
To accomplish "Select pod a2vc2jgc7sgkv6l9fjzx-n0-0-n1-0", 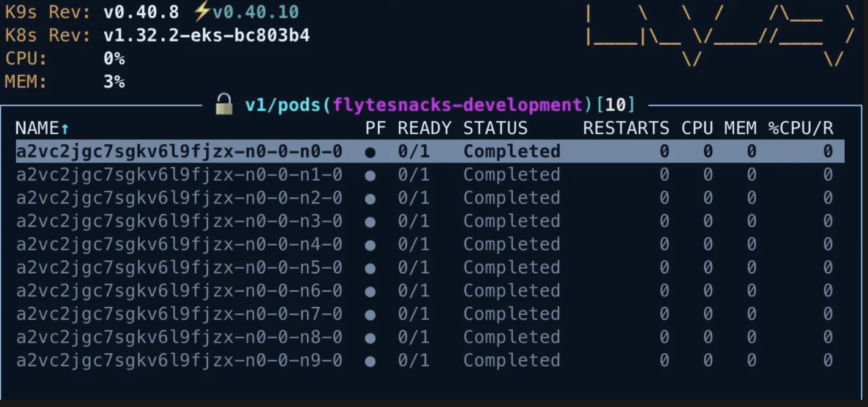I will point(430,175).
